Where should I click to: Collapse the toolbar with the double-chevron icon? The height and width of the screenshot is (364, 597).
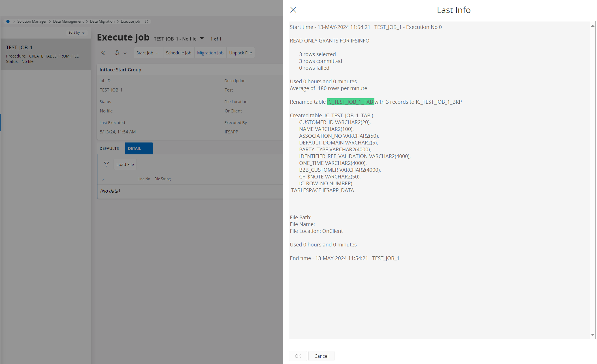(103, 53)
